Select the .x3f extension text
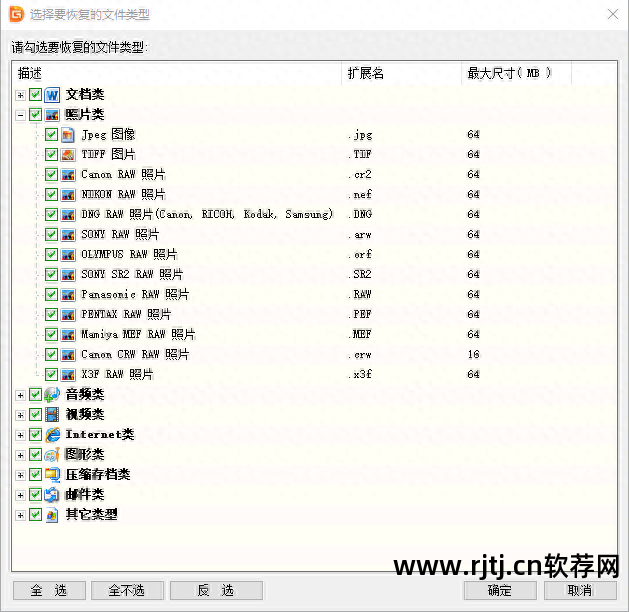This screenshot has width=629, height=612. pos(360,375)
